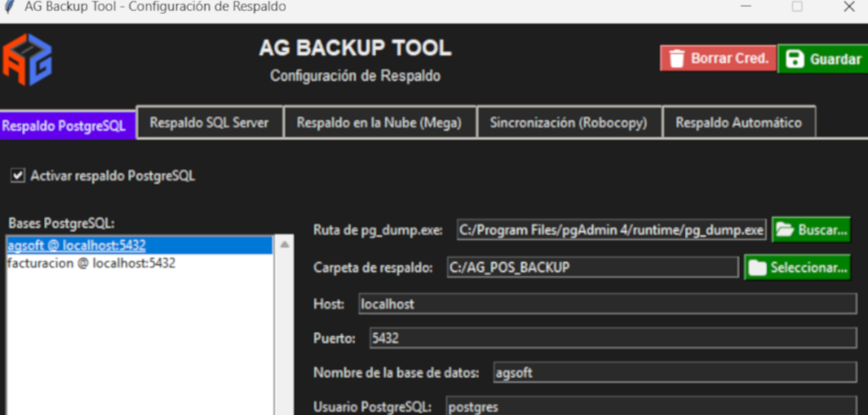Click the Ruta de pg_dump.exe path field
Viewport: 868px width, 415px height.
click(x=611, y=229)
